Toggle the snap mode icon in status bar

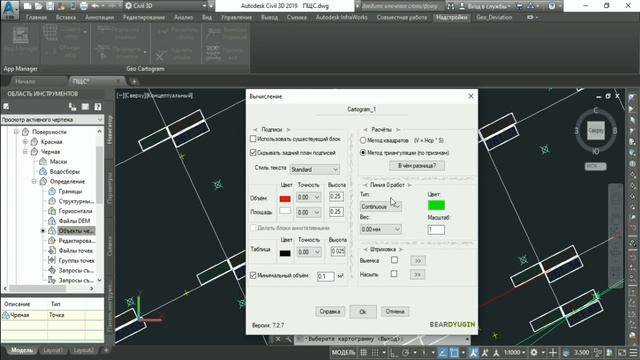click(x=375, y=352)
